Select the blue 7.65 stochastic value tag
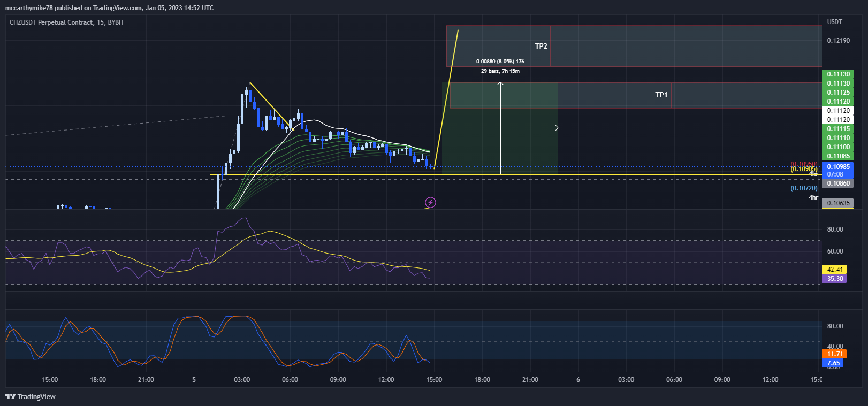Image resolution: width=868 pixels, height=406 pixels. click(833, 363)
